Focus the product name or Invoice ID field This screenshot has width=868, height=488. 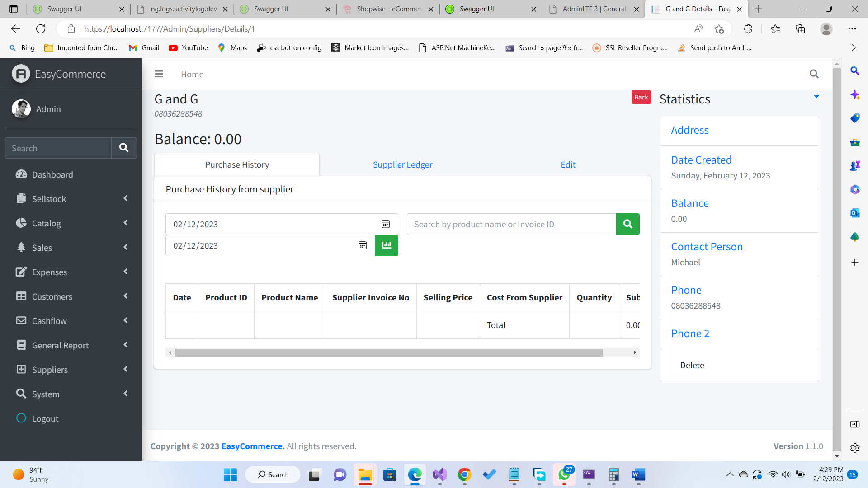click(511, 224)
